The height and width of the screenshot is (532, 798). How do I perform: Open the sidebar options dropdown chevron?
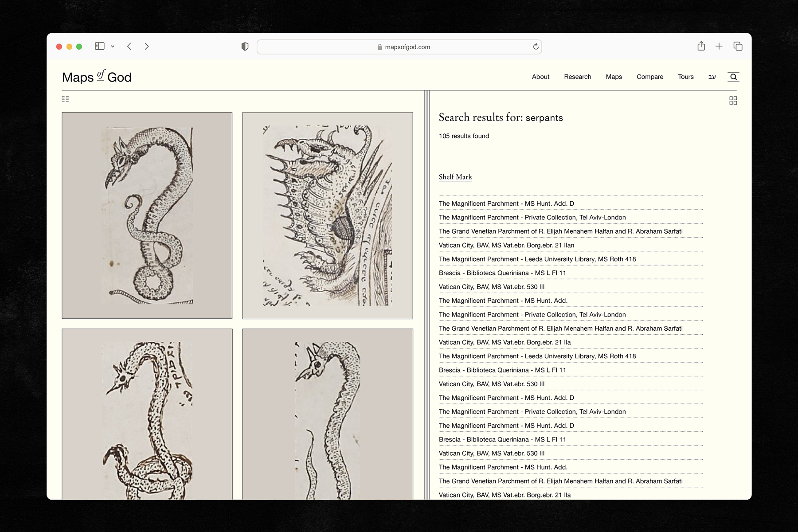(x=113, y=47)
